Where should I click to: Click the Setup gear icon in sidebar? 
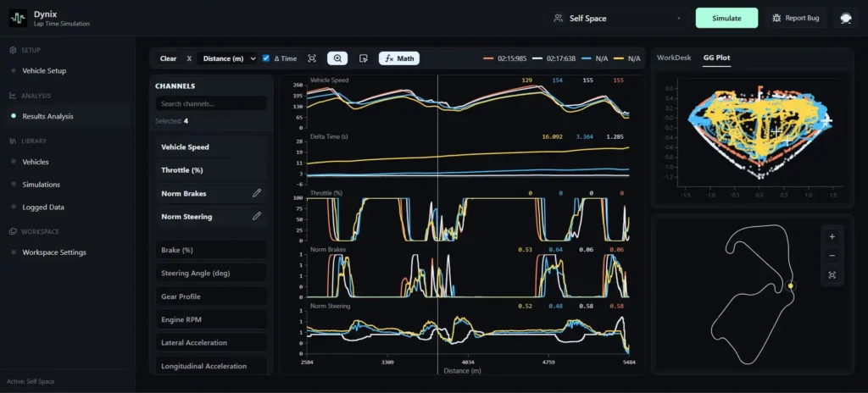click(13, 50)
